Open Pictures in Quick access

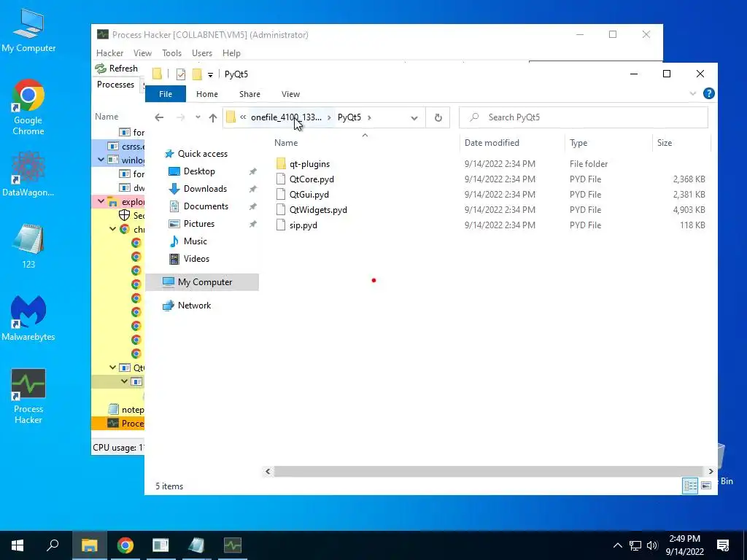pyautogui.click(x=198, y=223)
